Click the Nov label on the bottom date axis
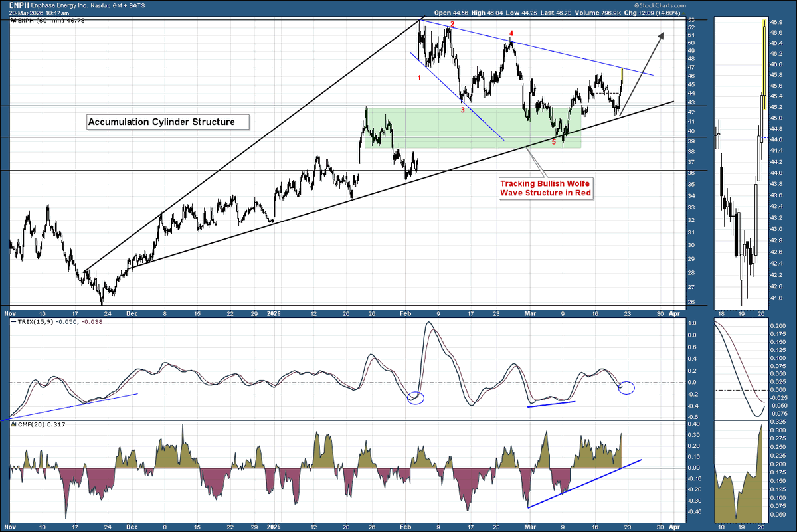 (10, 526)
